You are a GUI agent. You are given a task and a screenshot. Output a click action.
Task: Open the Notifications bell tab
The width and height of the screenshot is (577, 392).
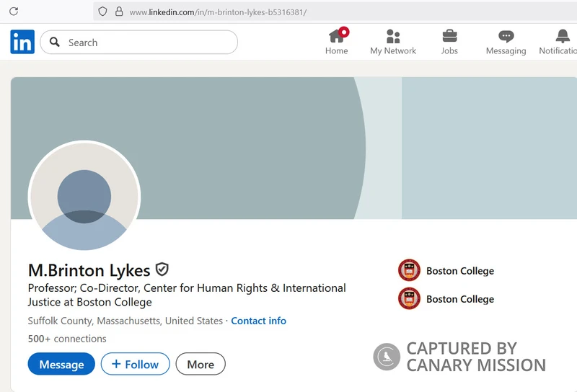pos(558,42)
